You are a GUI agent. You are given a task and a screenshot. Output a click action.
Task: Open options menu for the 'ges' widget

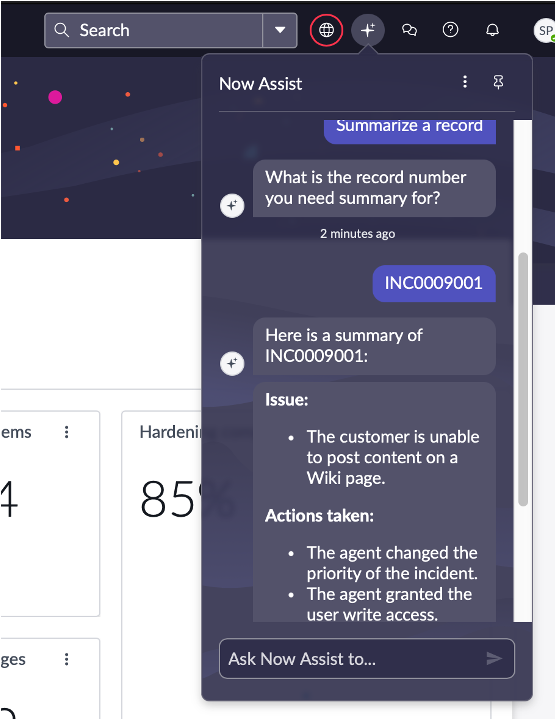click(67, 659)
